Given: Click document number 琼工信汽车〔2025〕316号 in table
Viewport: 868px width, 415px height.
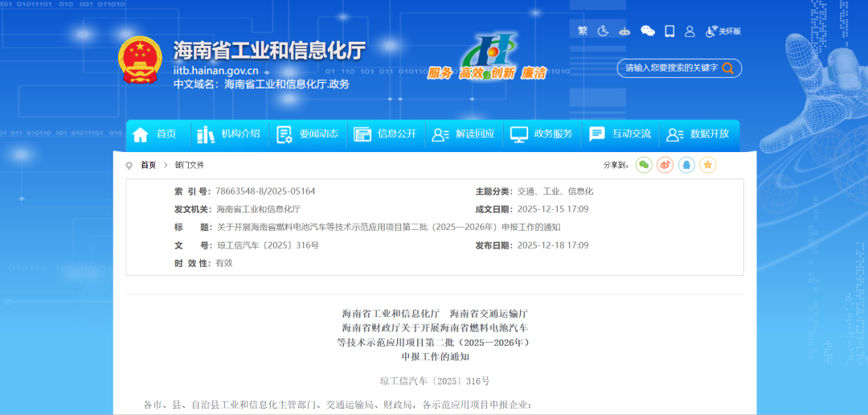Looking at the screenshot, I should coord(268,245).
